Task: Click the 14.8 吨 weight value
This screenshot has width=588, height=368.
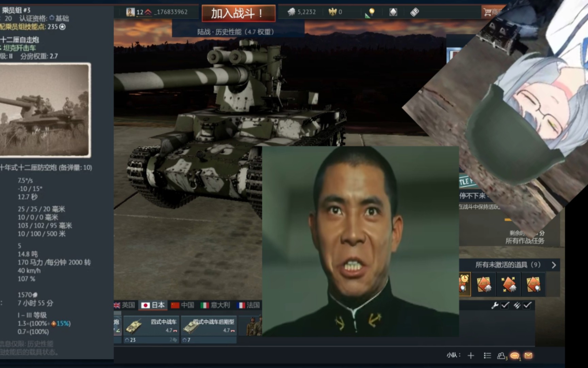Action: point(28,254)
